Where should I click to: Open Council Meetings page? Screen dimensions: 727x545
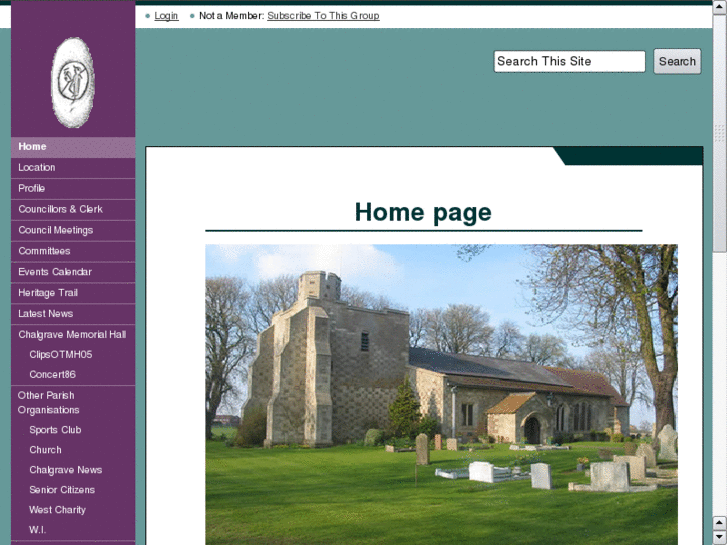click(73, 231)
